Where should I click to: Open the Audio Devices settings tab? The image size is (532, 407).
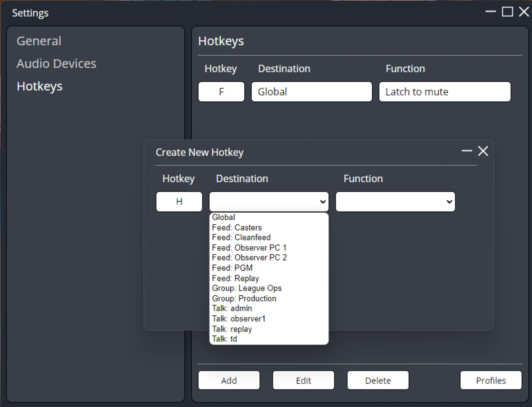coord(56,63)
